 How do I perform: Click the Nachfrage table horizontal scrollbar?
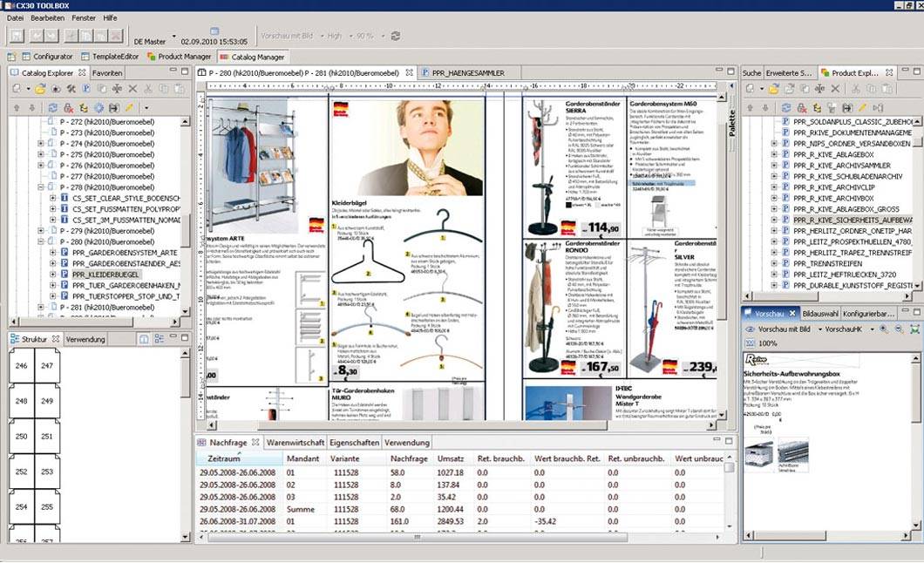459,537
